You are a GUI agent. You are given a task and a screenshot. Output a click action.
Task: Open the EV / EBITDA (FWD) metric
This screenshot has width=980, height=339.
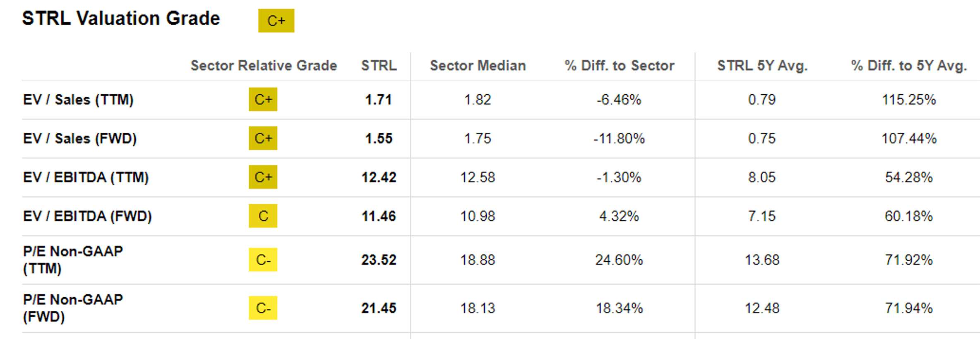point(87,216)
